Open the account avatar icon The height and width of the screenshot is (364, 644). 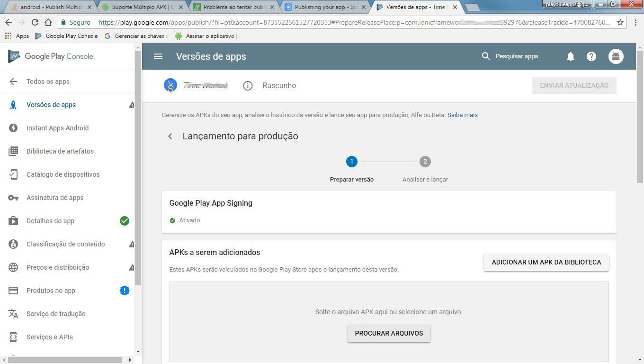tap(616, 56)
